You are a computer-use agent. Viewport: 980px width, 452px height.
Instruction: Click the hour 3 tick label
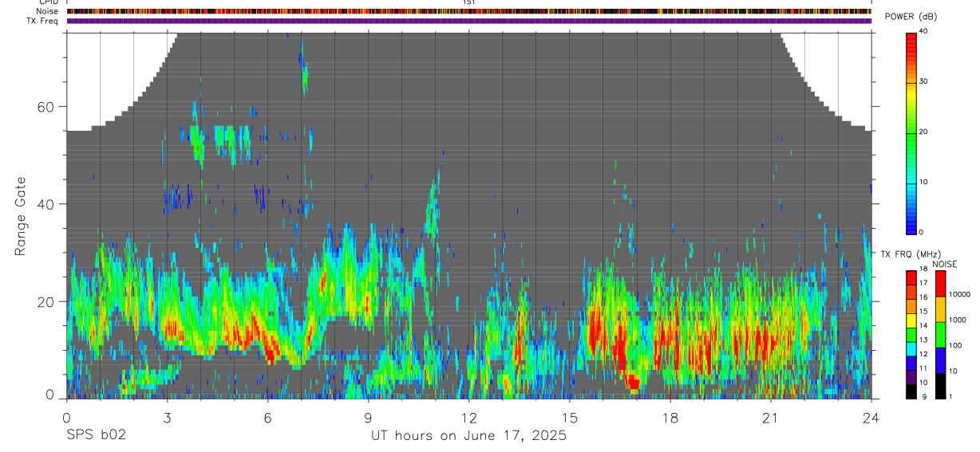pyautogui.click(x=167, y=418)
